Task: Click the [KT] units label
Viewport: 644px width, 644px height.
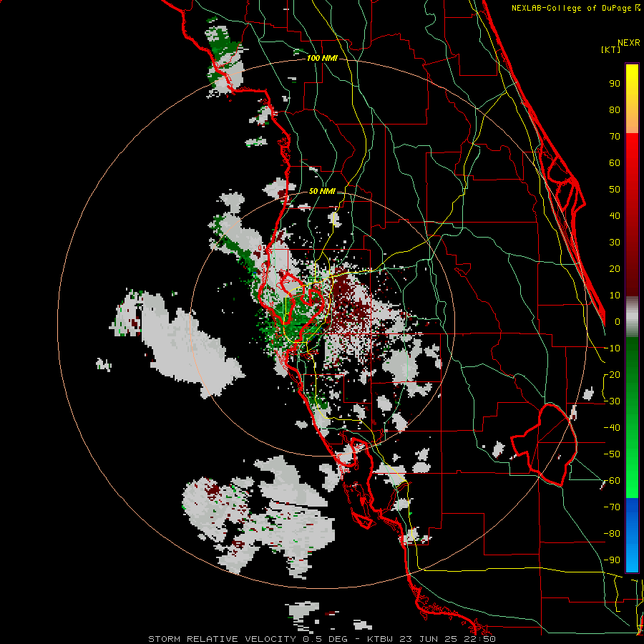Action: pyautogui.click(x=611, y=49)
